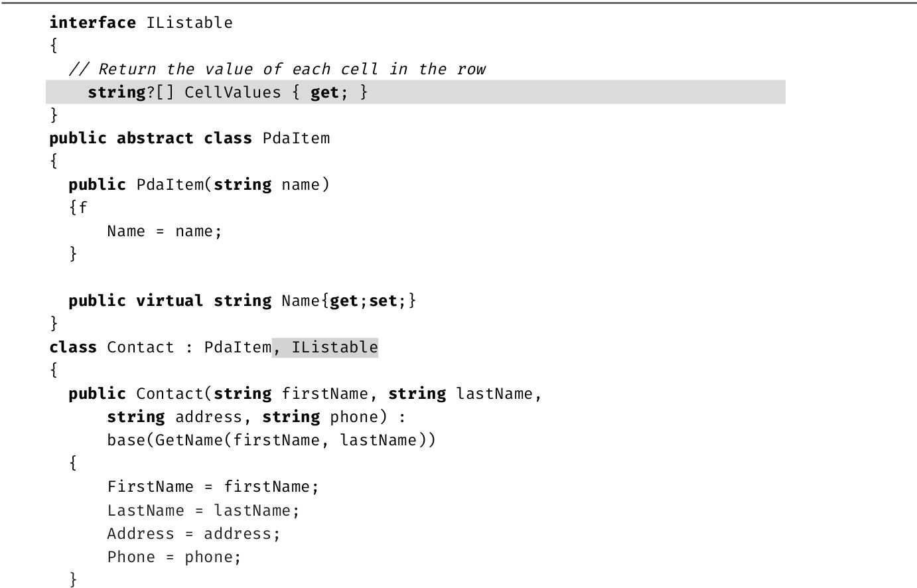Click the 'Name = name;' assignment line
Screen dimensions: 917x588
point(164,231)
